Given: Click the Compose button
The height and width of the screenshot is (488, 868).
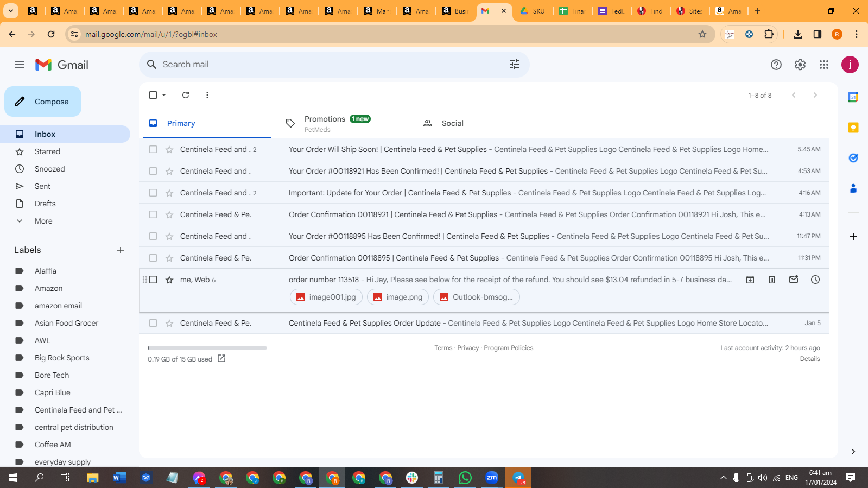Looking at the screenshot, I should (x=43, y=102).
